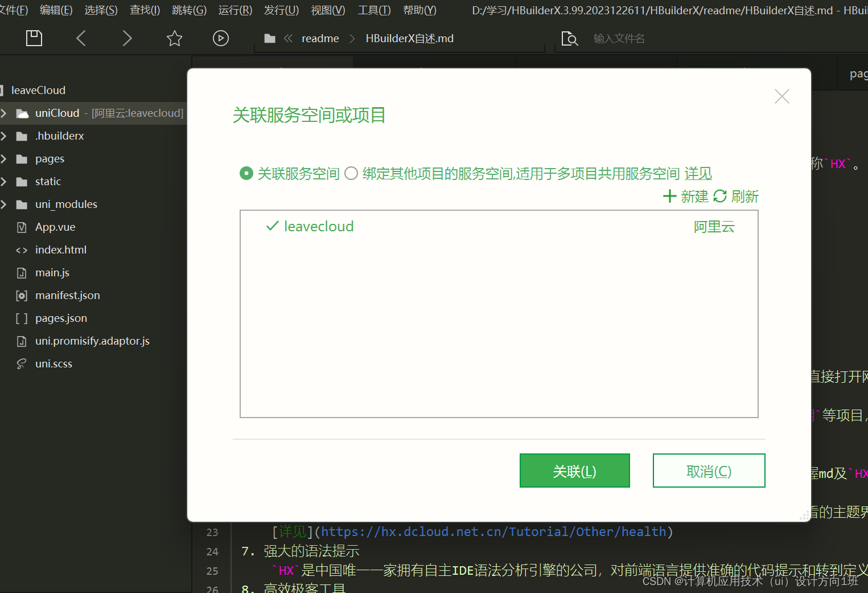Expand the pages folder
The width and height of the screenshot is (868, 593).
[5, 158]
